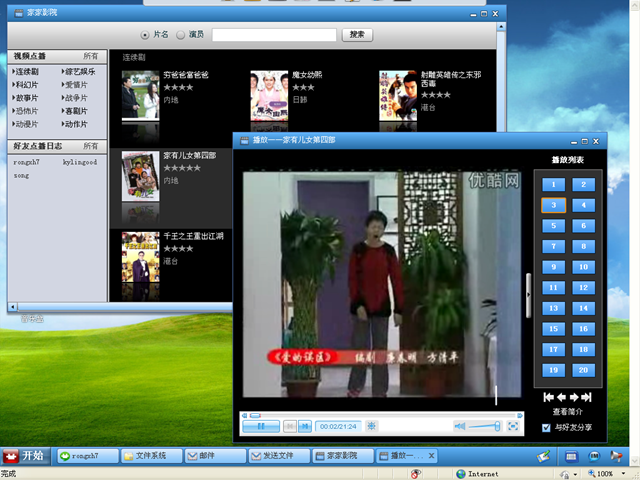Open the 家有儿女第四部 poster thumbnail
Image resolution: width=640 pixels, height=480 pixels.
[x=140, y=176]
